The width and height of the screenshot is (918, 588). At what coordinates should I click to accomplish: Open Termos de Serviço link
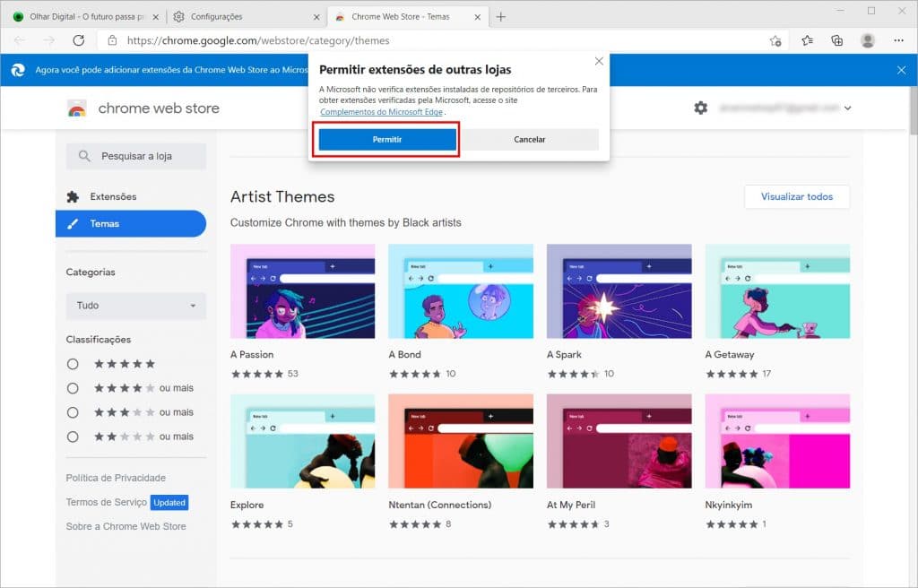[x=106, y=503]
